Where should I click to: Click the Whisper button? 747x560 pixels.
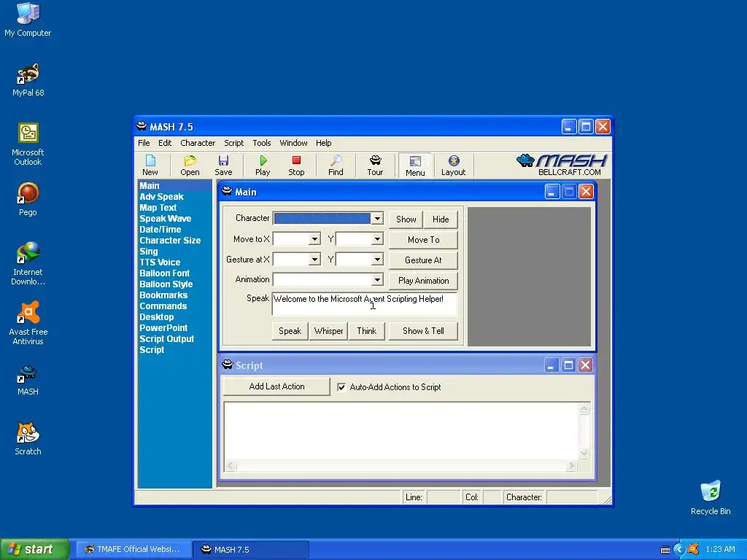329,331
